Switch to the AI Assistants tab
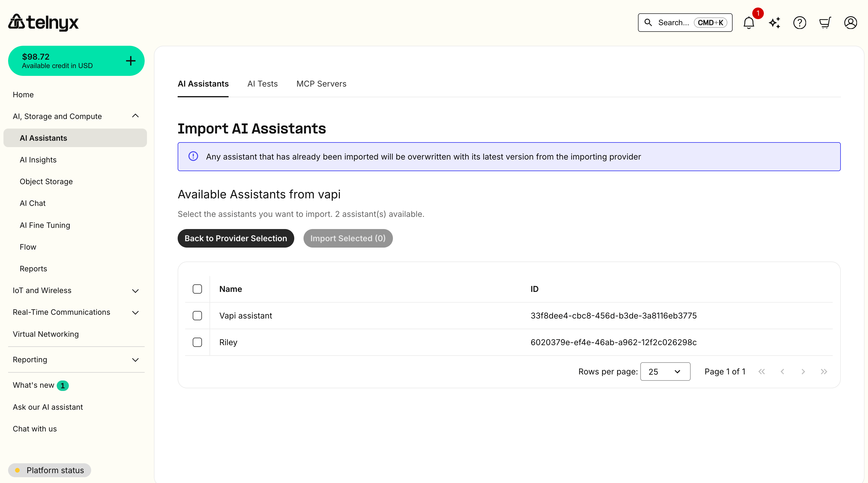The image size is (868, 483). [x=203, y=84]
